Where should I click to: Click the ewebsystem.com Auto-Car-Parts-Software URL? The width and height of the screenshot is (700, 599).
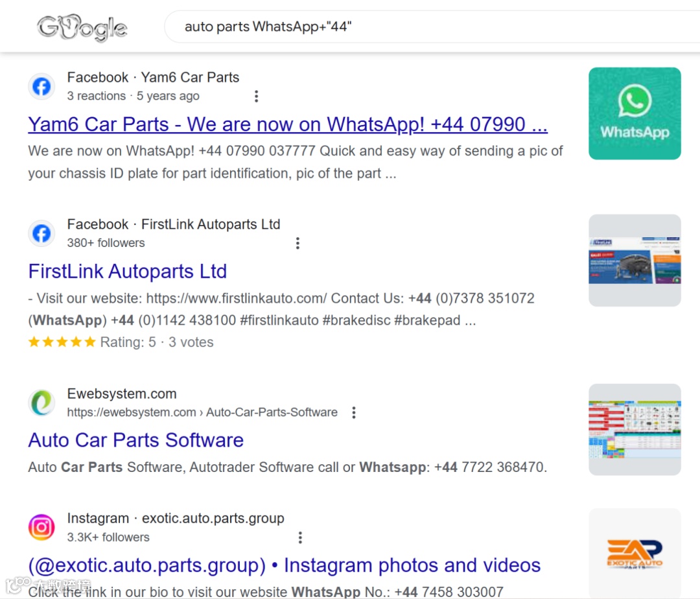tap(202, 412)
